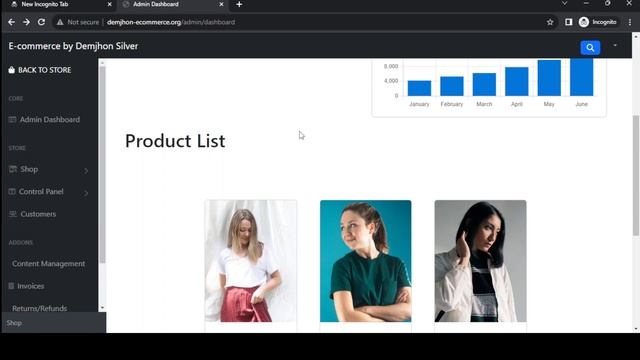
Task: Select blonde woman white shirt product image
Action: click(251, 261)
